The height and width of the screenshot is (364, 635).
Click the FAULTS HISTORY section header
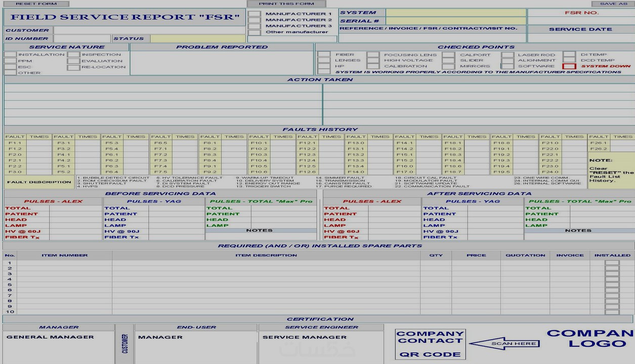tap(319, 129)
